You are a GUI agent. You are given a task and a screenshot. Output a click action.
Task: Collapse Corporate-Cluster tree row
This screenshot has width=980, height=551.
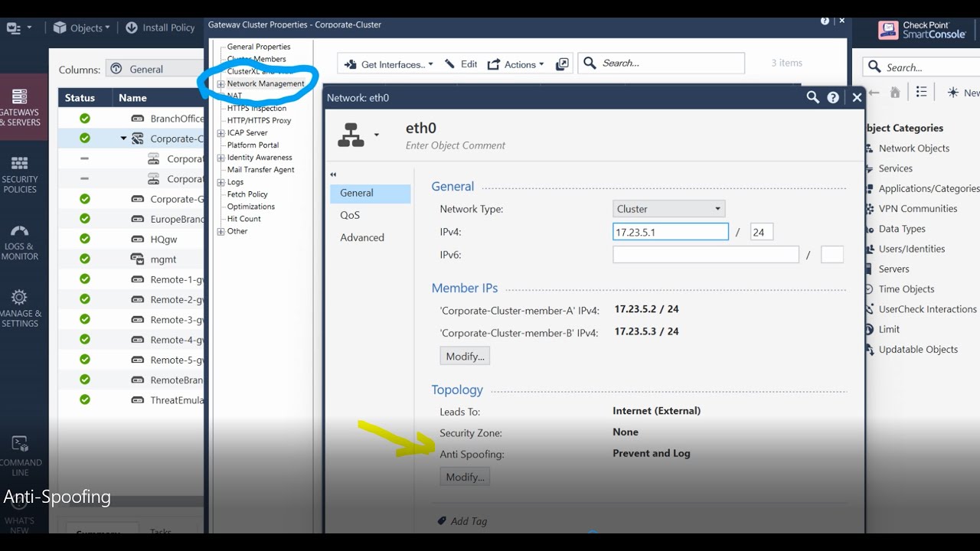(123, 139)
